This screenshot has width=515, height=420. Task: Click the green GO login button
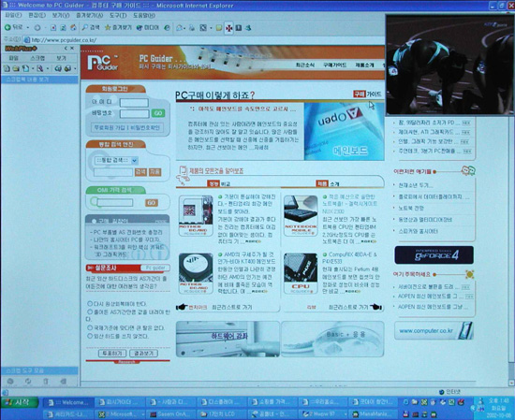pyautogui.click(x=158, y=113)
